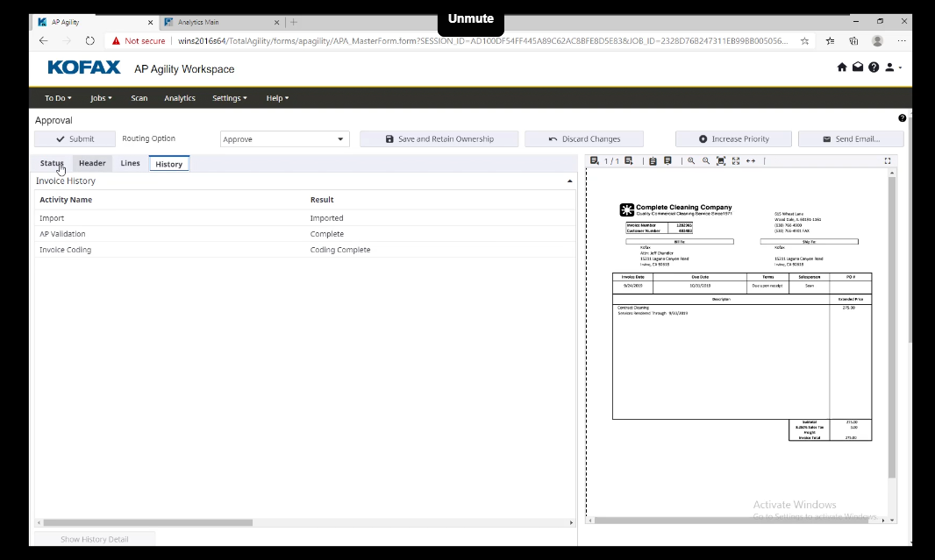Image resolution: width=935 pixels, height=560 pixels.
Task: Open viewer fullscreen using the far-right toolbar icon
Action: click(x=888, y=161)
